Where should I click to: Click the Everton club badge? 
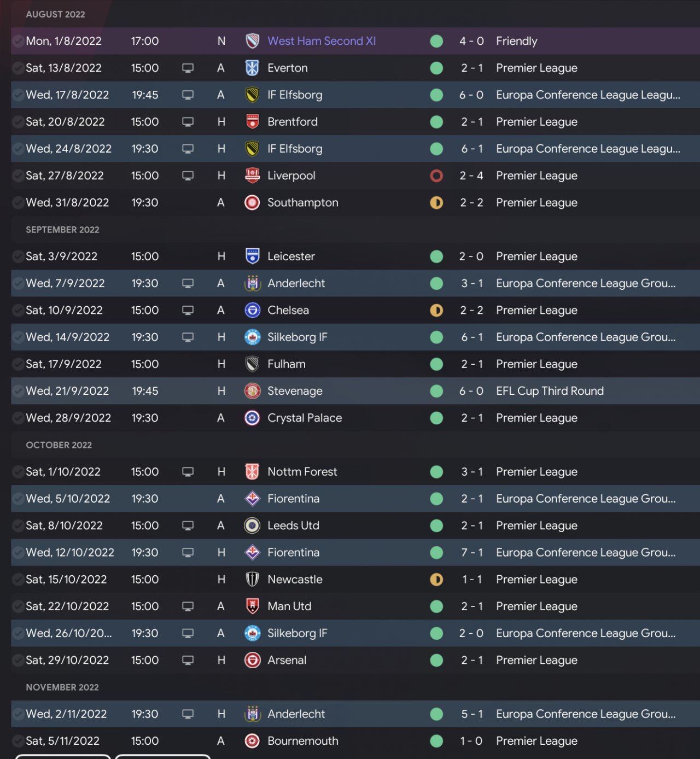[252, 68]
